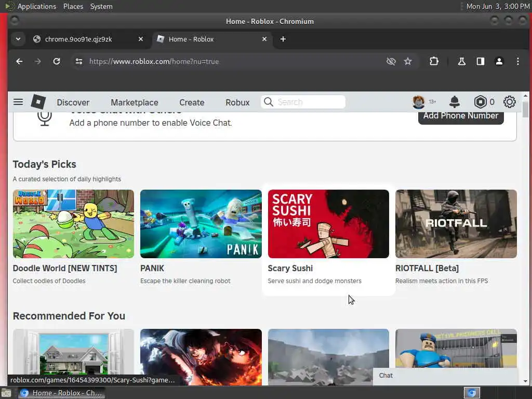Open the avatar profile icon
The image size is (532, 399).
[x=418, y=102]
